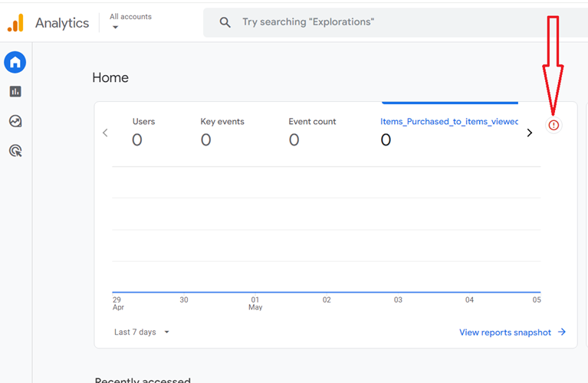Image resolution: width=588 pixels, height=383 pixels.
Task: Click the Google Analytics logo
Action: (x=16, y=23)
